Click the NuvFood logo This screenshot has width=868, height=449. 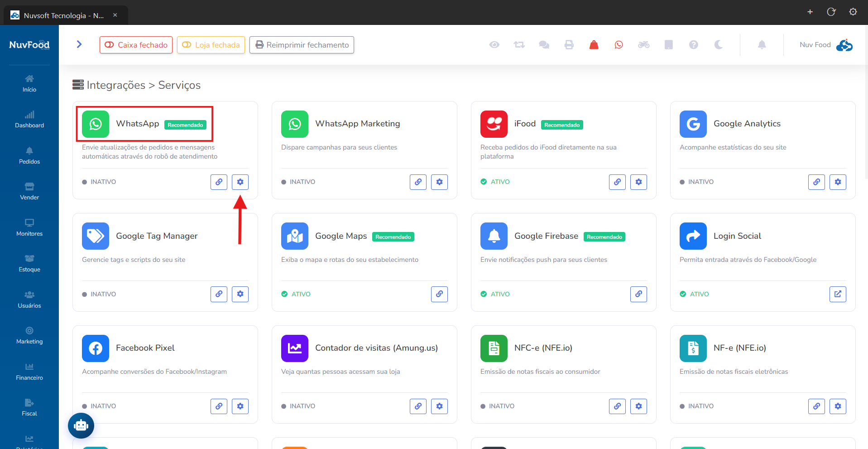pyautogui.click(x=29, y=45)
